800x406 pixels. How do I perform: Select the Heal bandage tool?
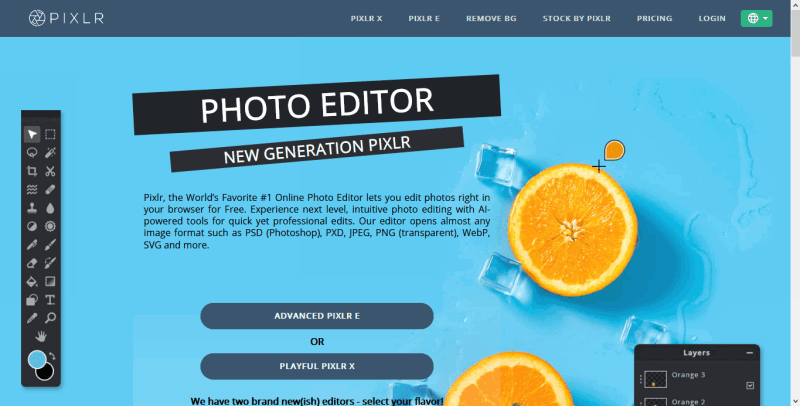(x=50, y=189)
